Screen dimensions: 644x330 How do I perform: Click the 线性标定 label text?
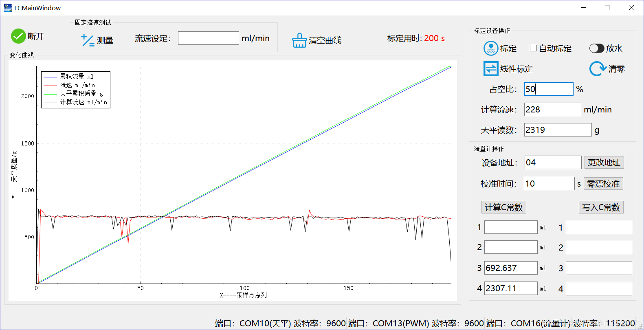(517, 69)
